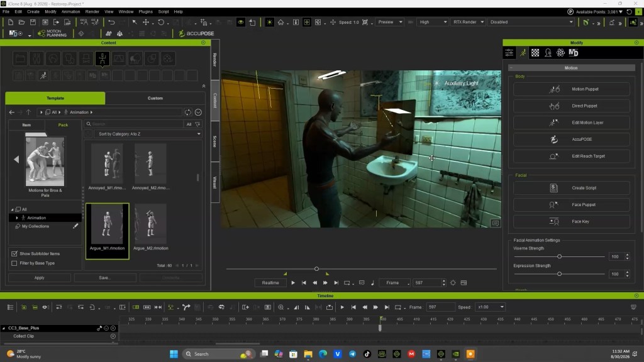644x362 pixels.
Task: Open the Plugins menu
Action: [x=145, y=11]
